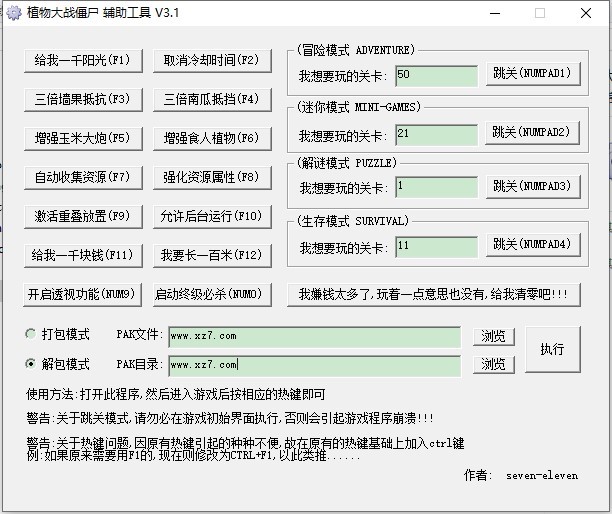Activate 三倍南瓜抵挡(F4)
Screen dimensions: 612x514
coord(212,100)
